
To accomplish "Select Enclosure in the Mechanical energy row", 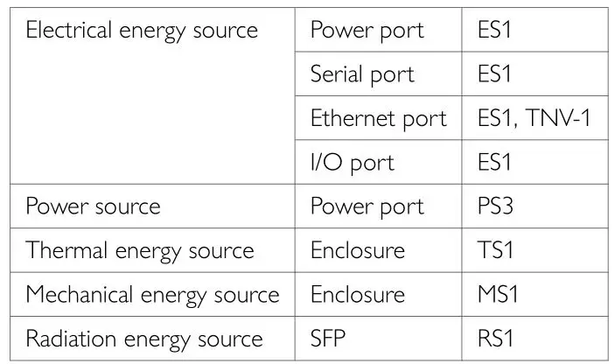I will [358, 294].
